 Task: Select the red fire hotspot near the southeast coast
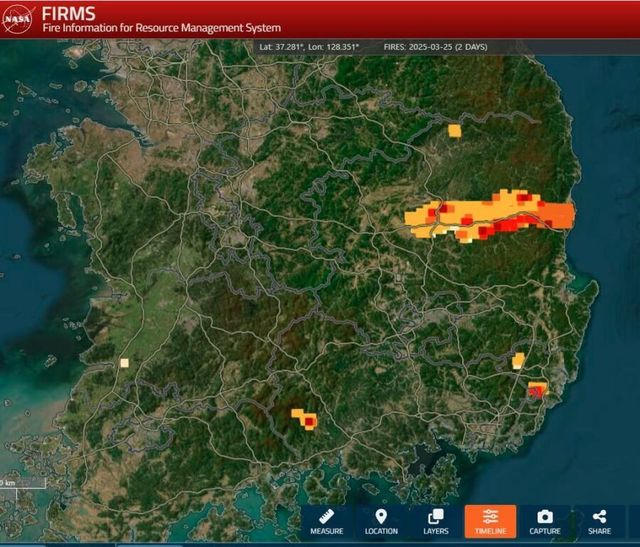coord(536,391)
